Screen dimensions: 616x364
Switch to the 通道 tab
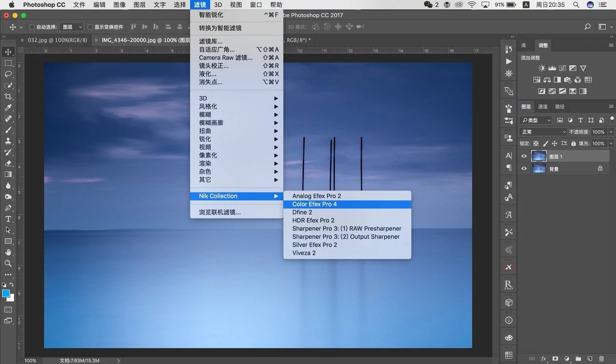[x=543, y=107]
